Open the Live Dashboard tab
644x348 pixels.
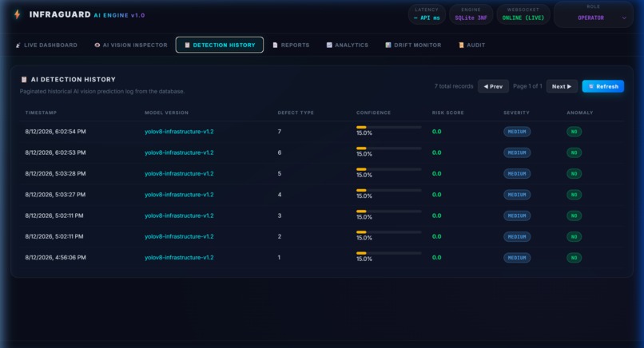click(x=46, y=45)
